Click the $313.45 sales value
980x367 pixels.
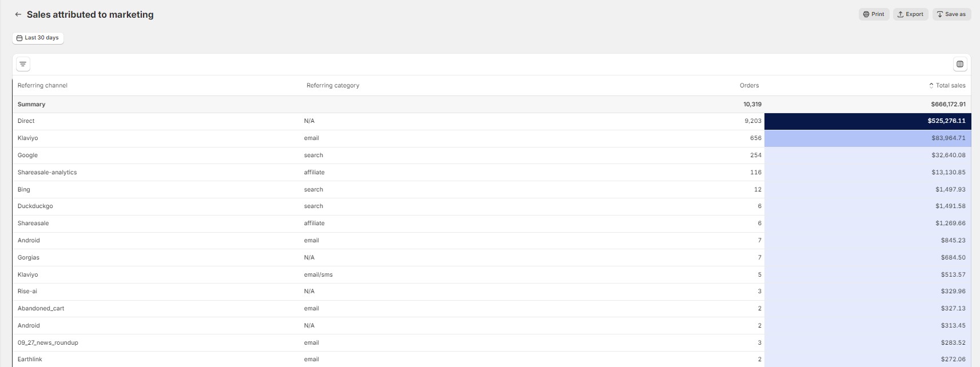(x=953, y=325)
